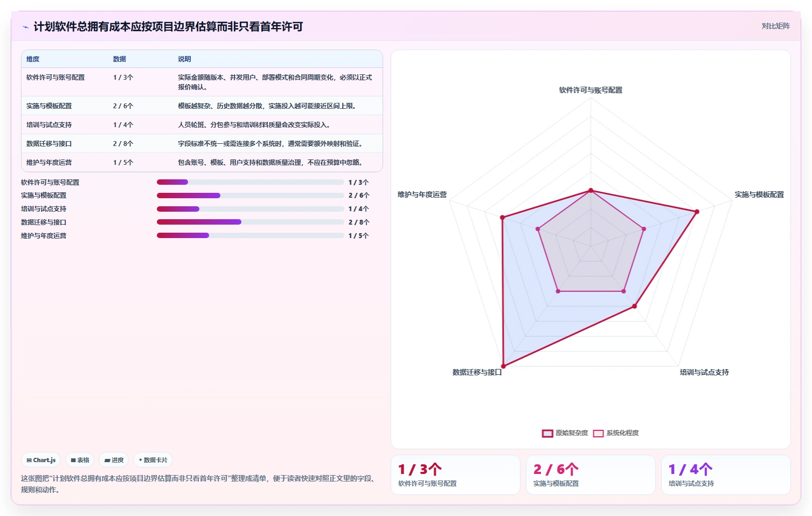Click the table data cell 1 / 5个
The width and height of the screenshot is (812, 516).
pos(123,163)
